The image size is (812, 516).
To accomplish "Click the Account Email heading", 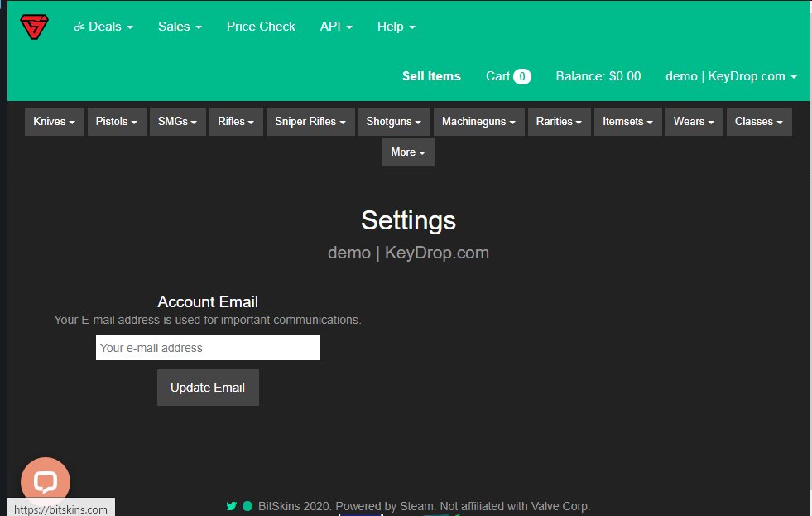I will [208, 302].
